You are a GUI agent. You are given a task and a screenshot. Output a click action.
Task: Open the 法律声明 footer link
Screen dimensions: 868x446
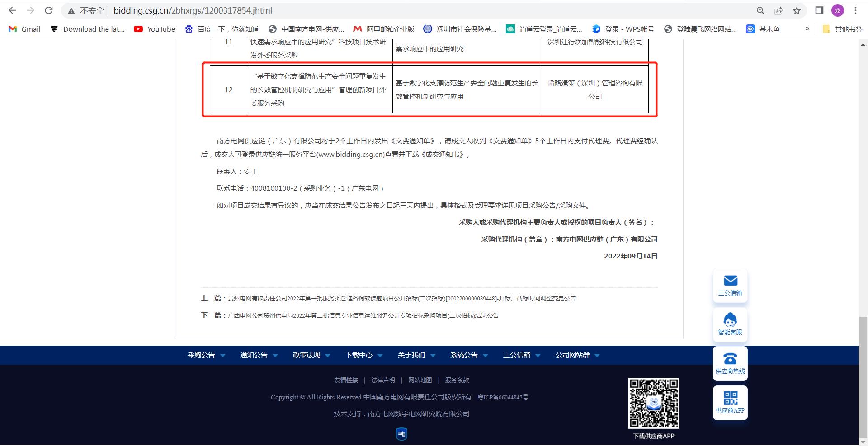point(383,380)
